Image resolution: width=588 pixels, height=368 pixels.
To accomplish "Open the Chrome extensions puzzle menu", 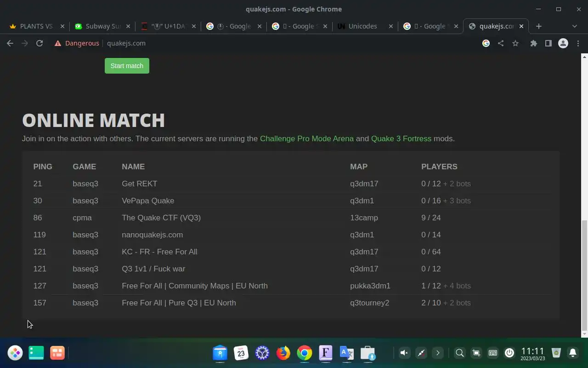I will click(x=533, y=43).
